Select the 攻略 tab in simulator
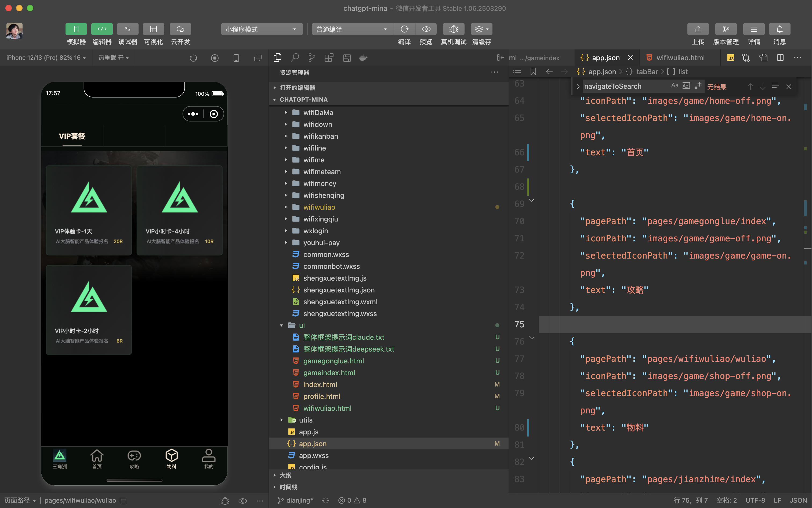This screenshot has height=508, width=812. pos(134,459)
